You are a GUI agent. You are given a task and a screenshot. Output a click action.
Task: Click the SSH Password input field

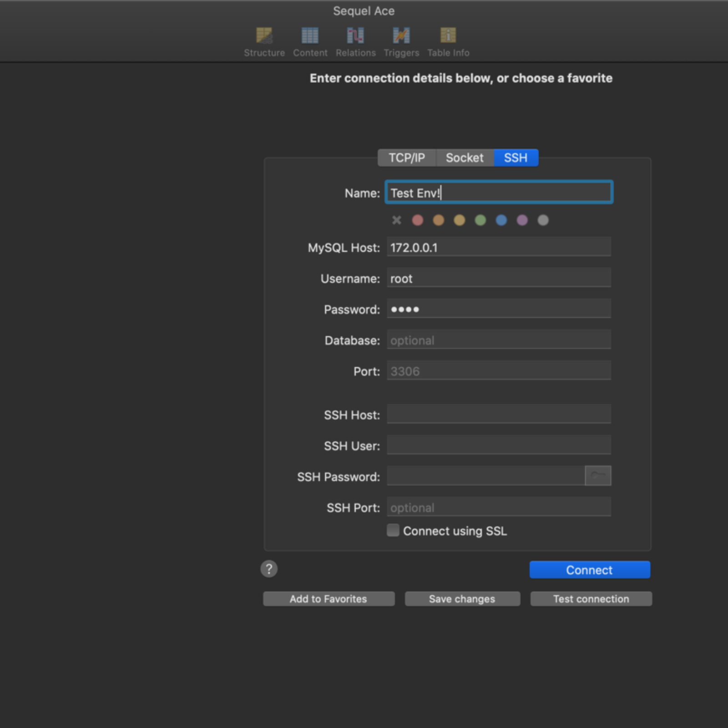click(486, 476)
